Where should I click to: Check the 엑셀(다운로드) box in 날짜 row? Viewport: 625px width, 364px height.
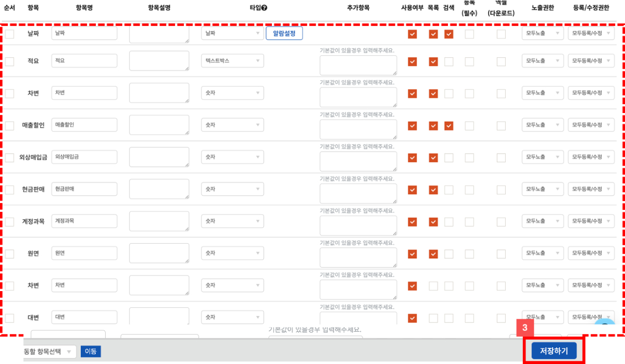(x=501, y=34)
